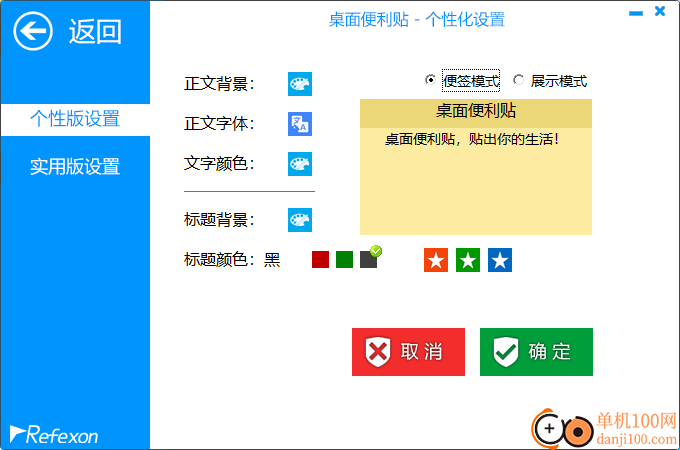
Task: Click the 取消 cancel button
Action: tap(409, 352)
